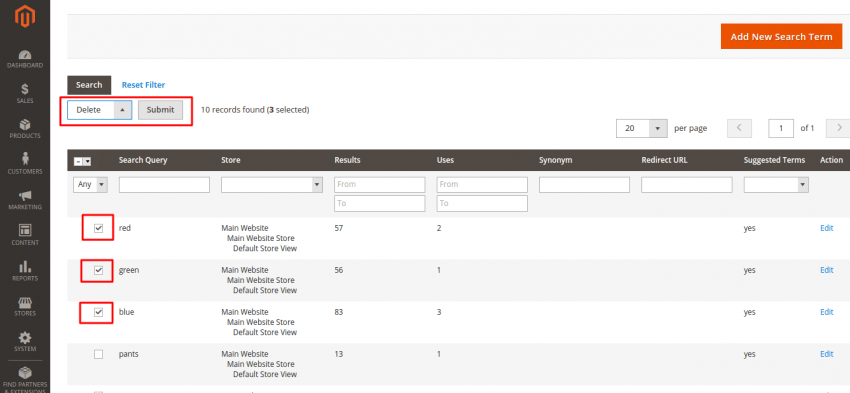Open the Delete actions dropdown
Image resolution: width=850 pixels, height=393 pixels.
pyautogui.click(x=99, y=110)
